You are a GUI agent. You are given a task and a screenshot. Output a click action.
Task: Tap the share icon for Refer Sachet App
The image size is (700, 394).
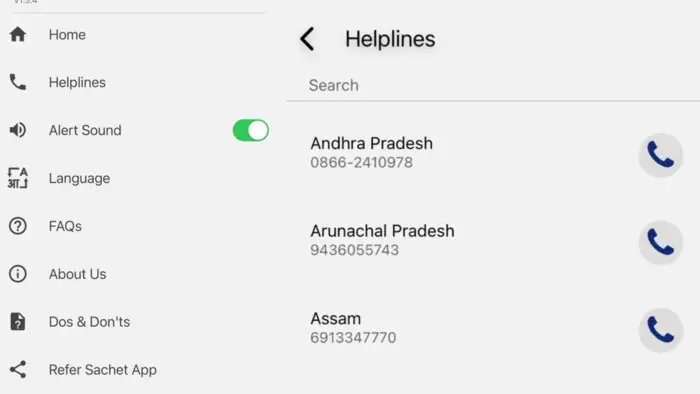click(18, 369)
